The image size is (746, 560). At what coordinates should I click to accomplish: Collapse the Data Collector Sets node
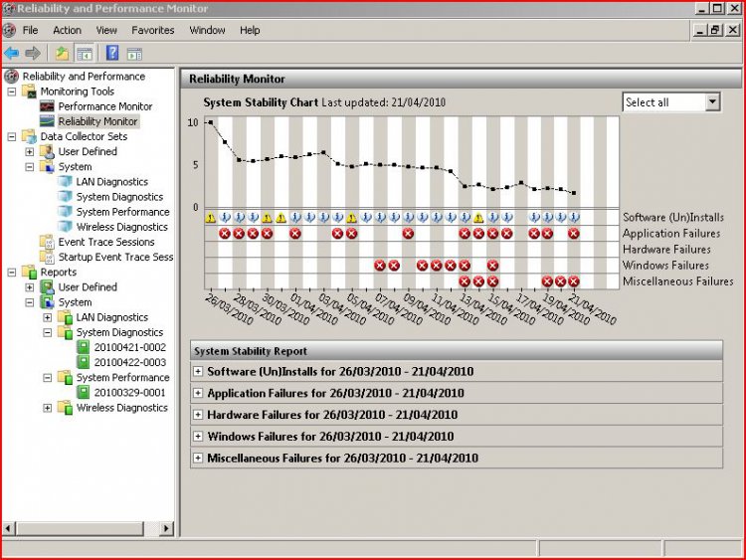(12, 136)
